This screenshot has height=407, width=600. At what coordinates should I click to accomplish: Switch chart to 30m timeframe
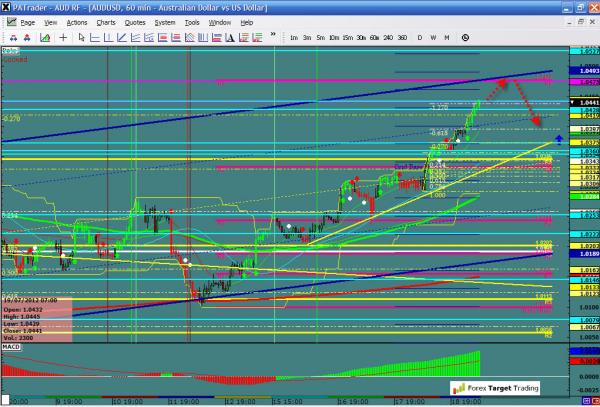pos(361,38)
